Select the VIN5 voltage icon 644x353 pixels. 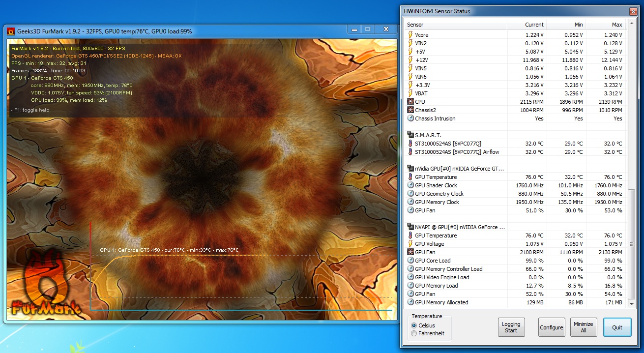410,68
